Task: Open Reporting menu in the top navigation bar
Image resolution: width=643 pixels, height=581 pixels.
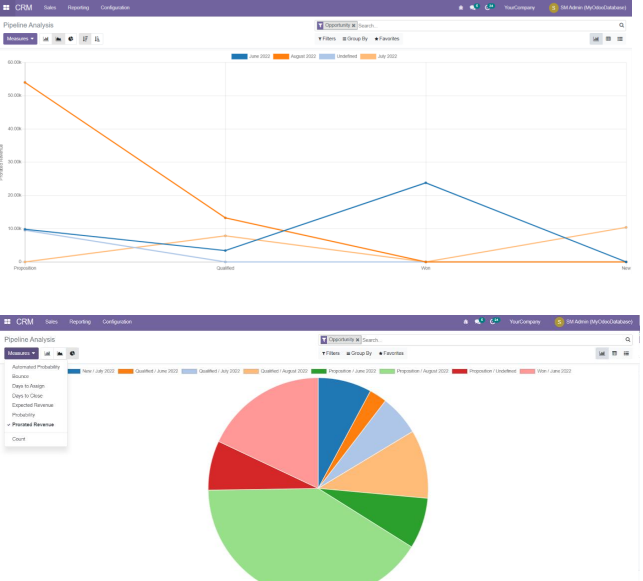Action: pos(78,7)
